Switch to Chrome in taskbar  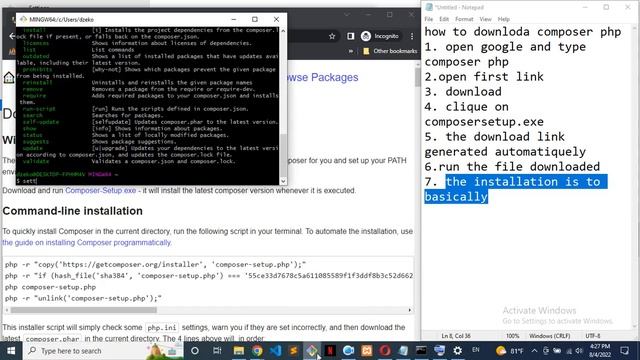click(257, 351)
